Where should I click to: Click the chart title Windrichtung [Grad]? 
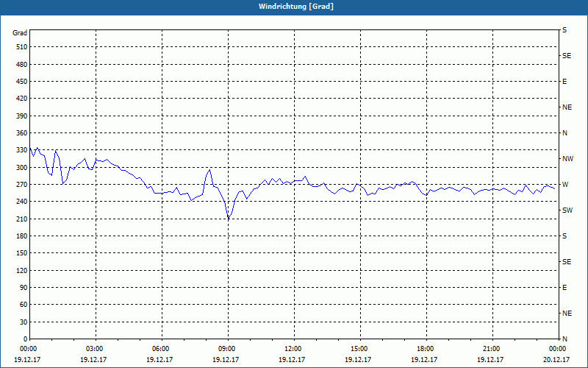pyautogui.click(x=296, y=7)
